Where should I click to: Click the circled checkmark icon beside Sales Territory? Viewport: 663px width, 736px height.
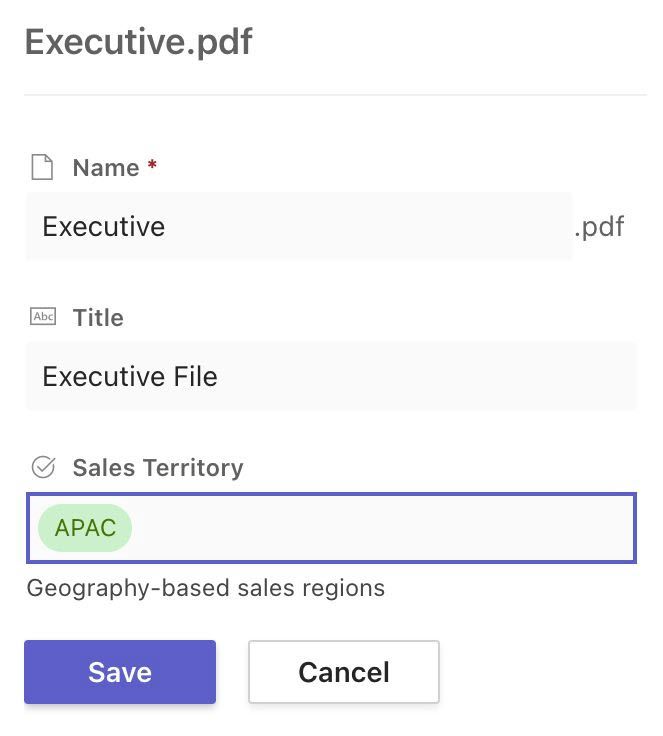coord(43,467)
